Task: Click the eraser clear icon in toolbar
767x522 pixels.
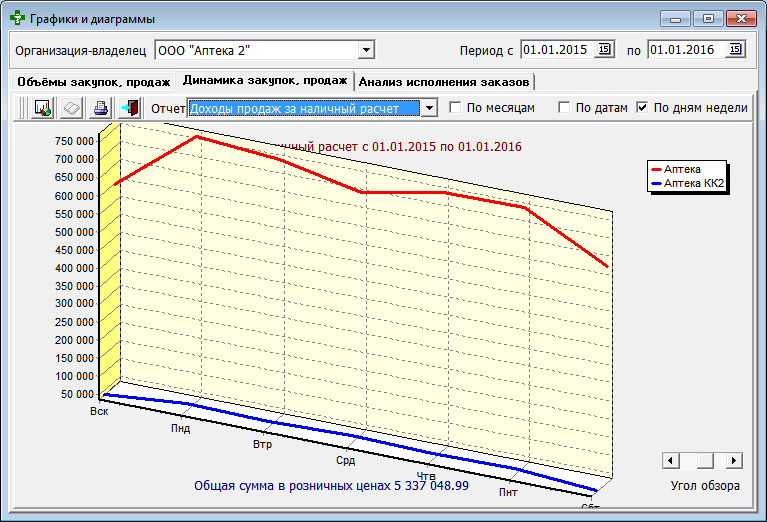Action: tap(71, 108)
